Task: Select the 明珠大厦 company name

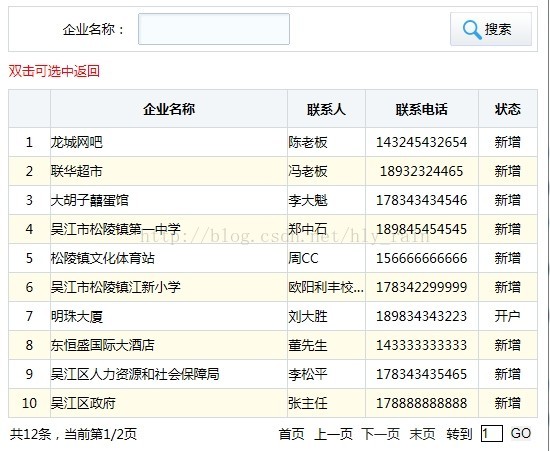Action: click(x=76, y=316)
